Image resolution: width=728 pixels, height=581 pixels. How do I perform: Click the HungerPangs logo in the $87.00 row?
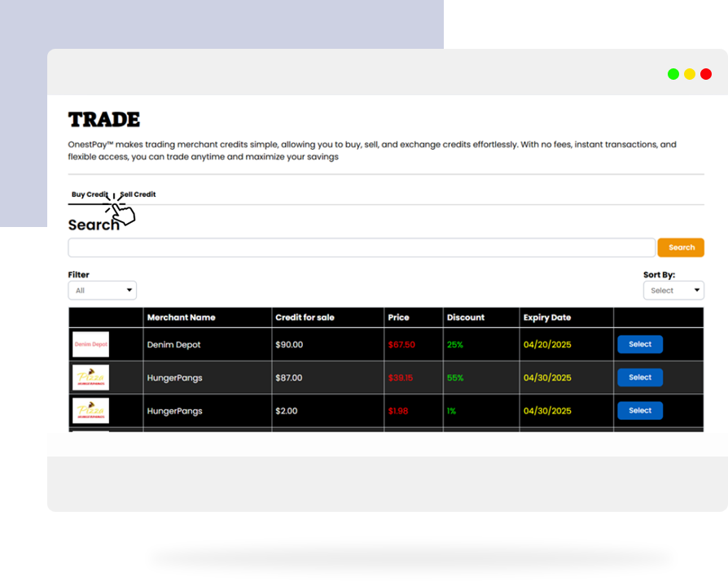point(90,378)
